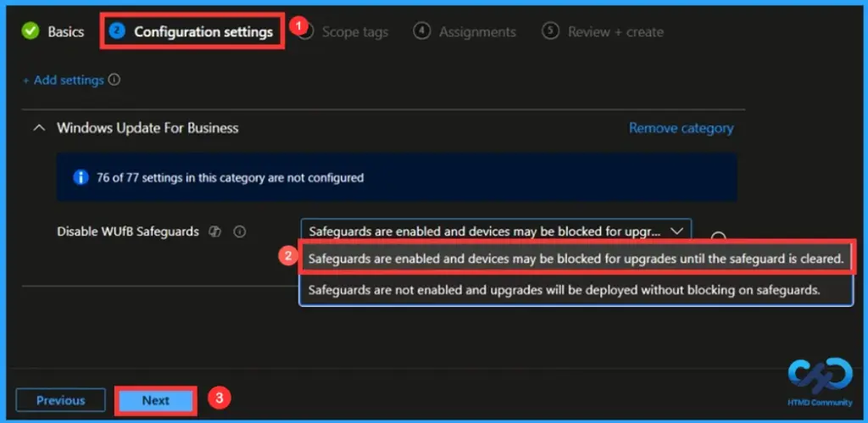Click the Copilot icon beside Disable WUfB Safeguards
Screen dimensions: 868x423
[214, 231]
